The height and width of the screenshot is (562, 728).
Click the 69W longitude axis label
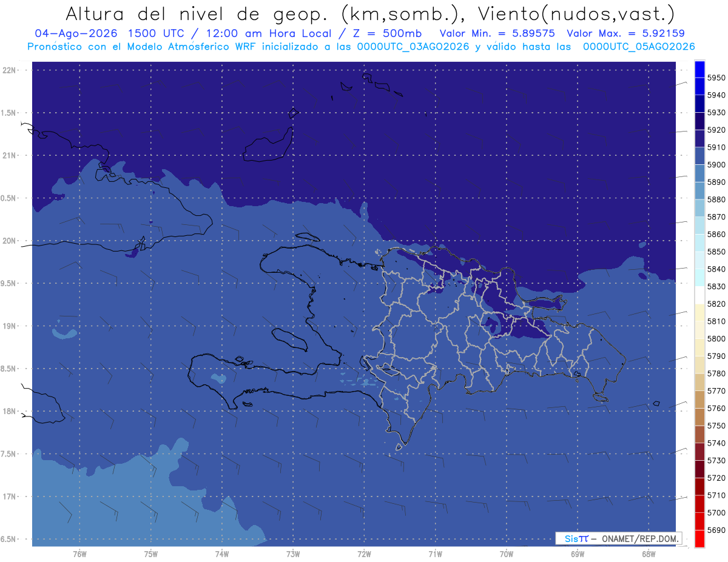pos(578,554)
